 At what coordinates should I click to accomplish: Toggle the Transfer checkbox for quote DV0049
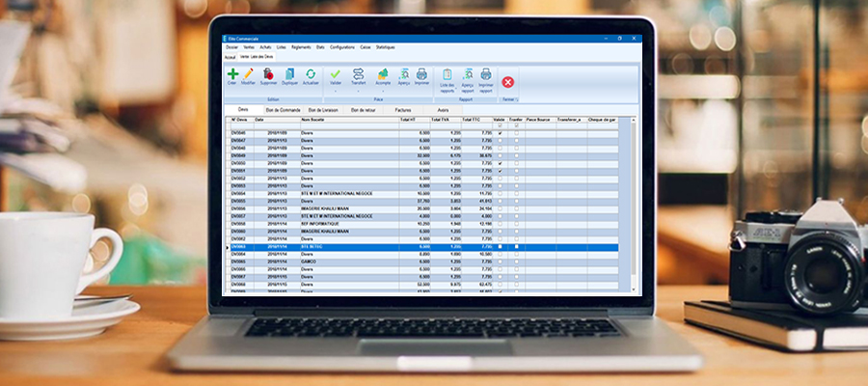click(516, 156)
